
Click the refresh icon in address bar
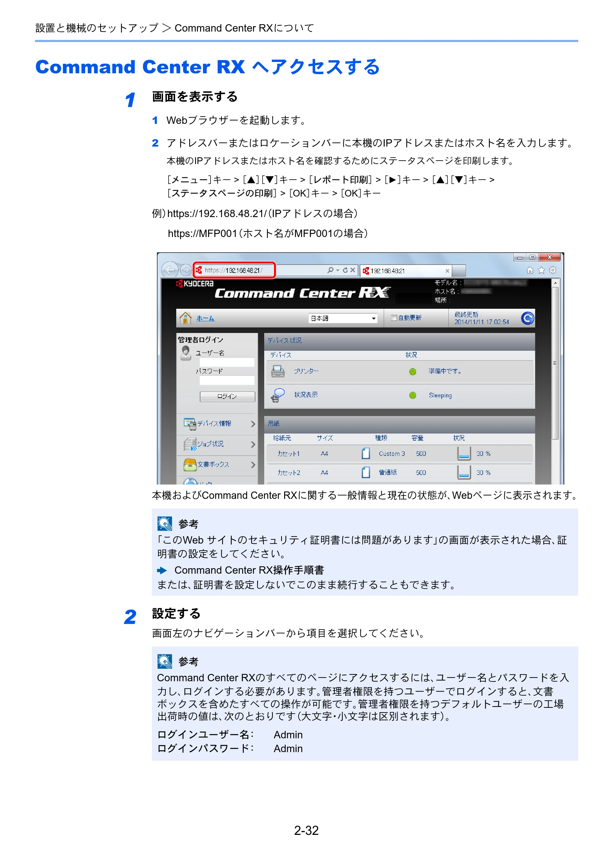345,270
